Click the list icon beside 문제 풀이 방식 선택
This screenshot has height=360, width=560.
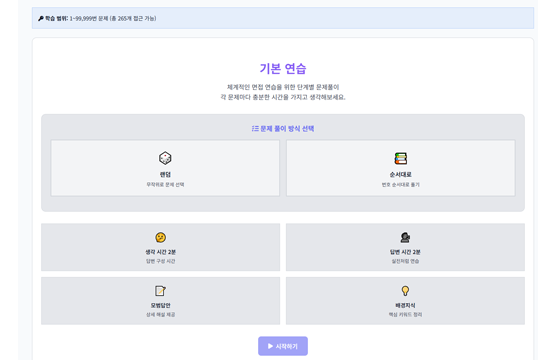click(x=255, y=129)
